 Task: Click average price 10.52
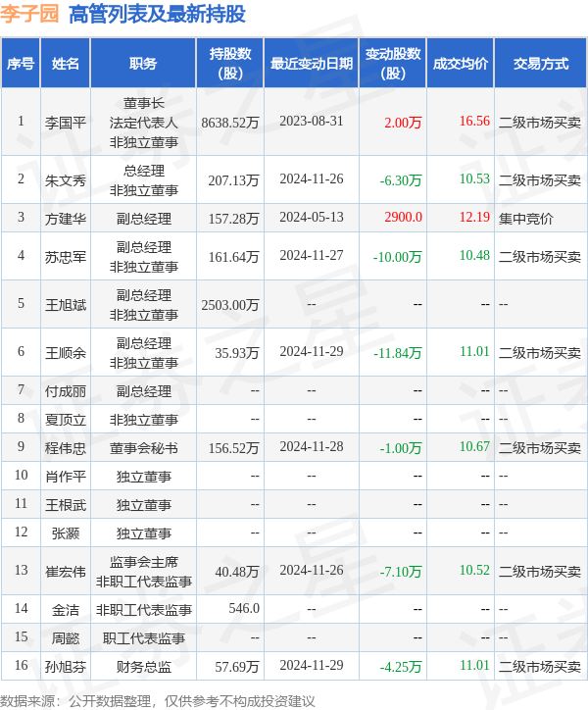pos(474,570)
